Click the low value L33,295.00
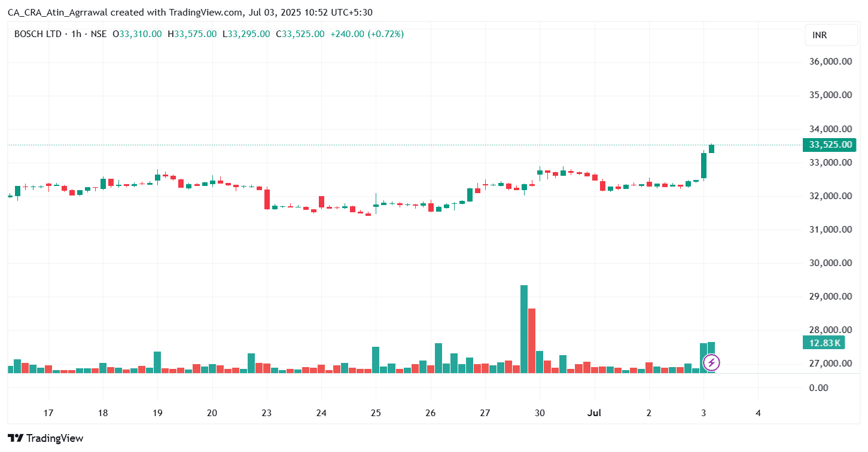The height and width of the screenshot is (452, 868). (246, 34)
